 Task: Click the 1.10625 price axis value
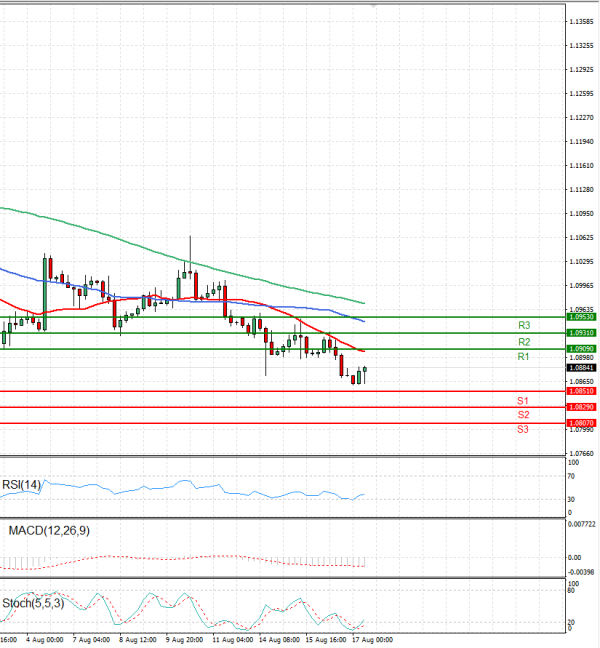coord(581,238)
